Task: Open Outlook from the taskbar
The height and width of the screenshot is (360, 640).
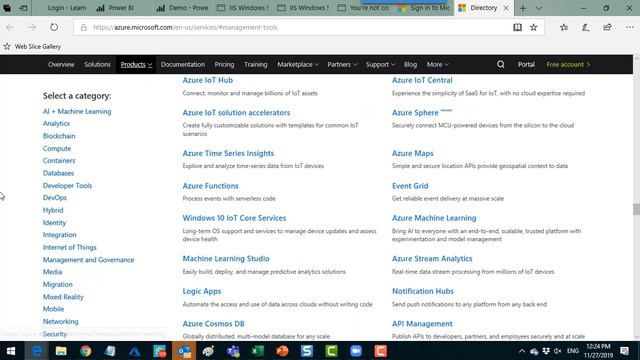Action: 184,351
